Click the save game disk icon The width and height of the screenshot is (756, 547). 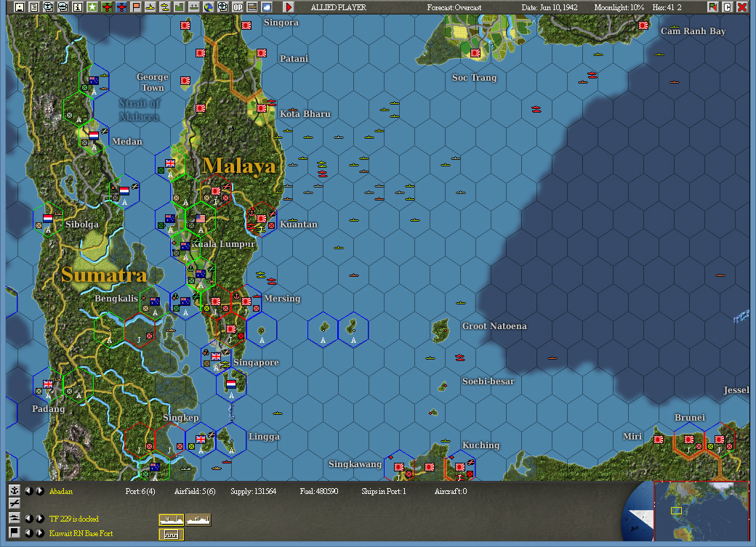[20, 8]
